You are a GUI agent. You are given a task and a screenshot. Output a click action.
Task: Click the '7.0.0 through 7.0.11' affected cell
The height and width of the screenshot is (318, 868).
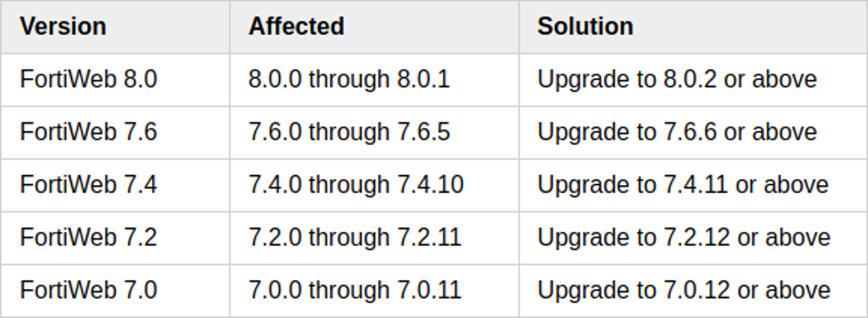coord(354,291)
